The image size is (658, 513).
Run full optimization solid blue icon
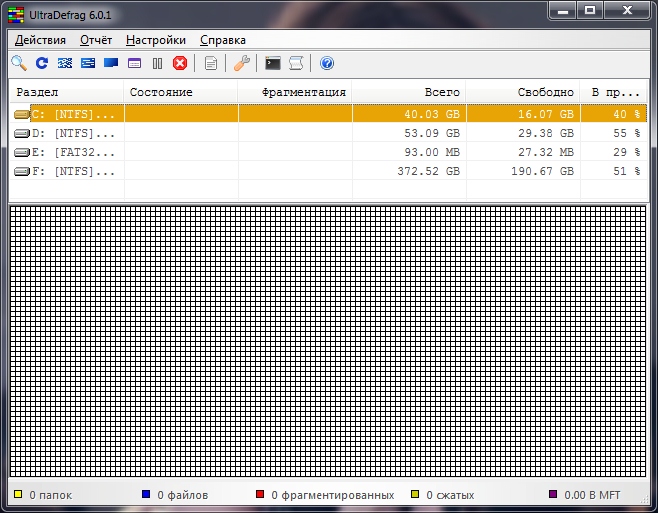pos(111,63)
